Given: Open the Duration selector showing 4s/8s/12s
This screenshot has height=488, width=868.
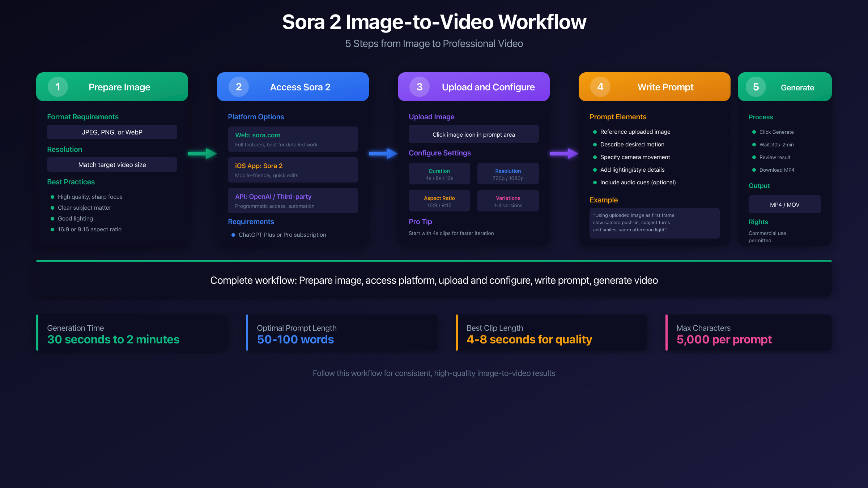Looking at the screenshot, I should point(439,174).
